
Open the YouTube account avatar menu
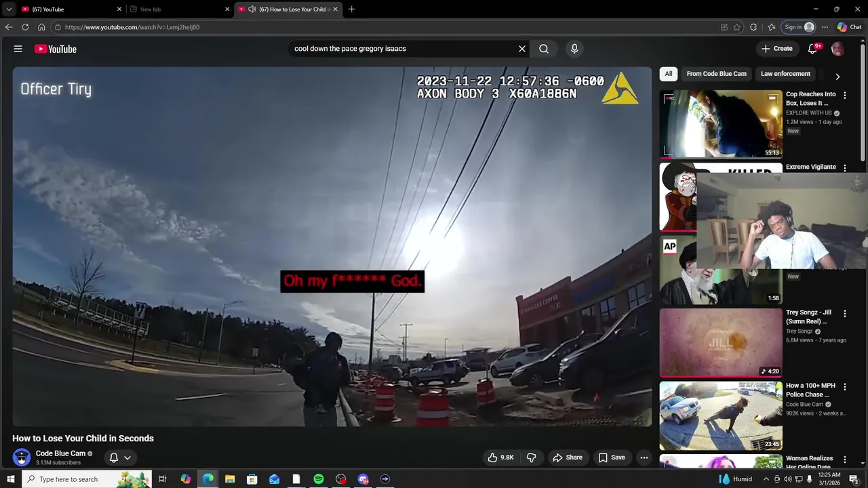point(838,49)
